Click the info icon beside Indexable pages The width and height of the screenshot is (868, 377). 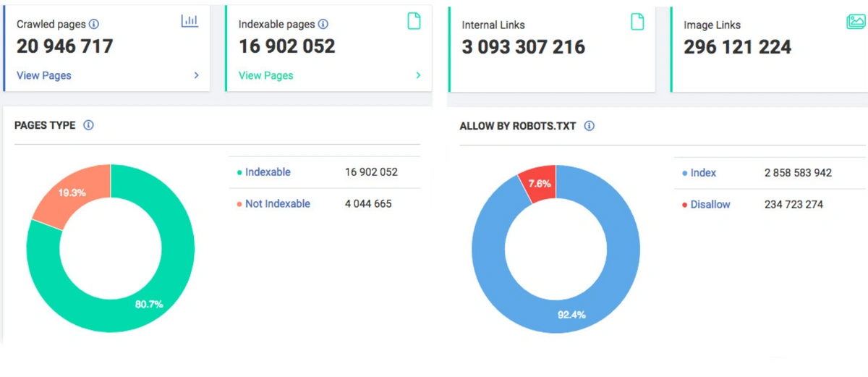tap(323, 25)
